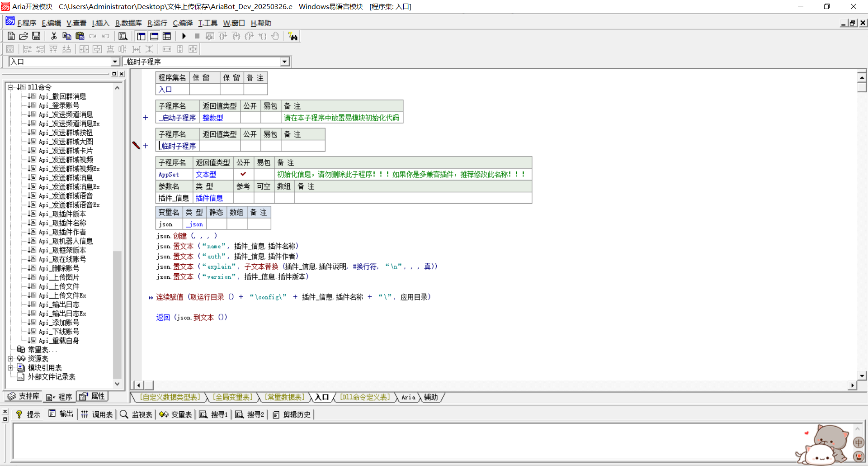
Task: Toggle the 公开 checkmark for AppSet
Action: pyautogui.click(x=243, y=174)
